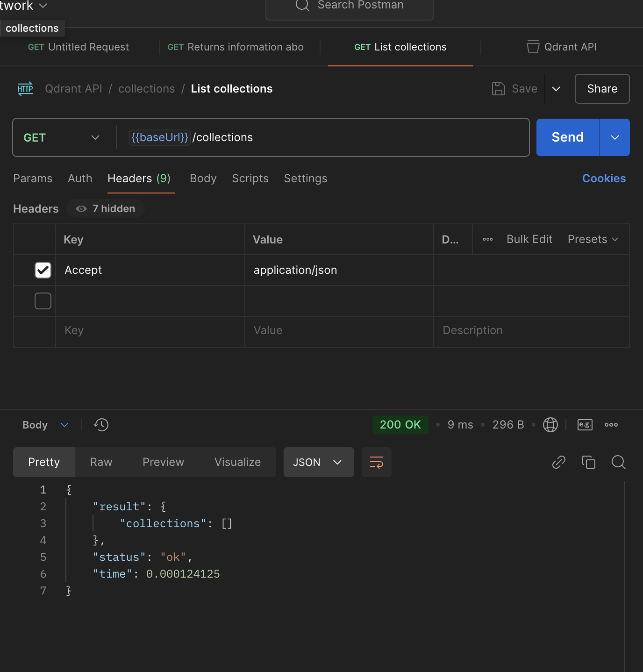Uncheck the Accept header checkbox
The image size is (643, 672).
point(43,270)
